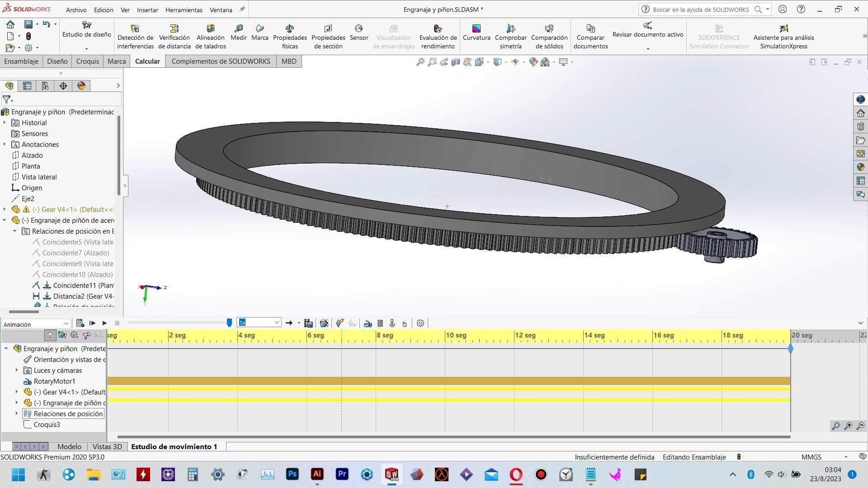Open the Design Library side tab
This screenshot has height=488, width=868.
[860, 126]
